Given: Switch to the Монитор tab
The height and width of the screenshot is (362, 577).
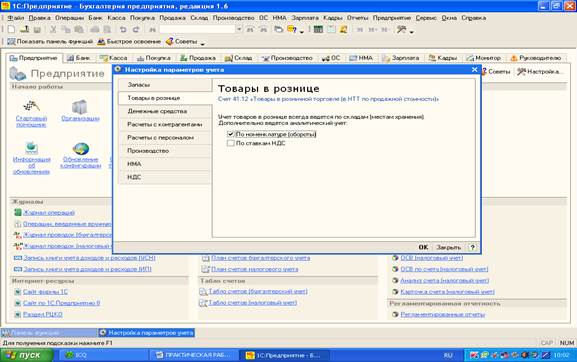Looking at the screenshot, I should pos(484,58).
